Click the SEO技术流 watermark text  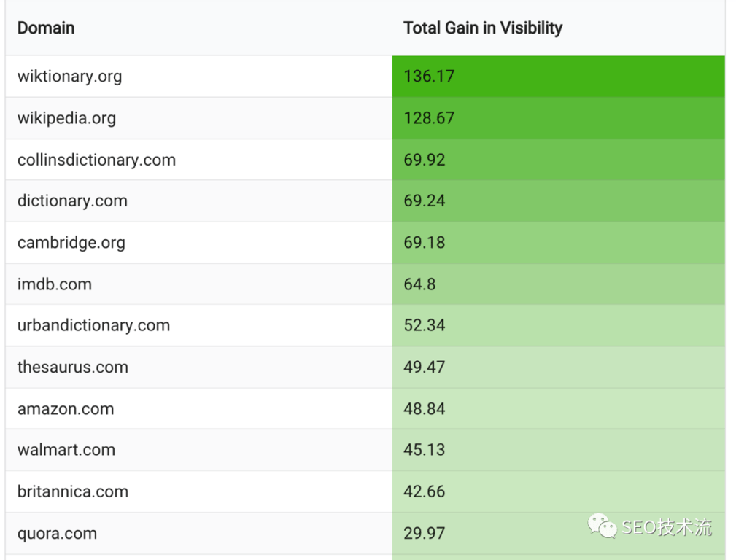tap(667, 527)
